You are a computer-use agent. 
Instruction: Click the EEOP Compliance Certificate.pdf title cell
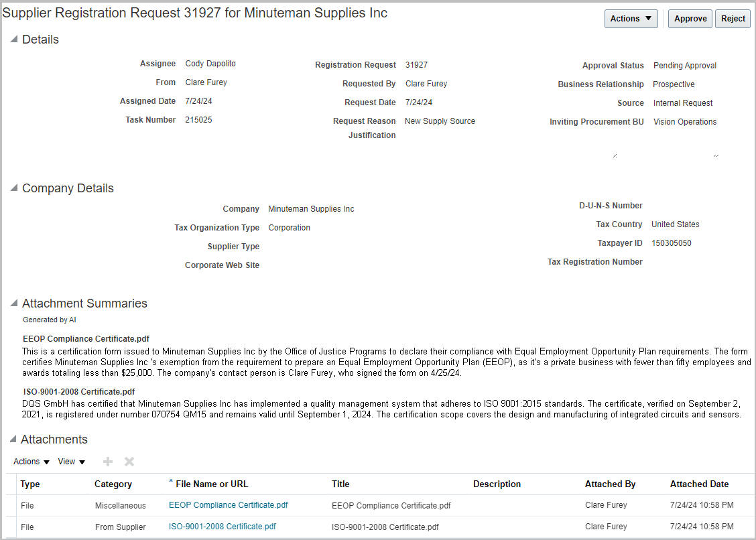point(391,506)
